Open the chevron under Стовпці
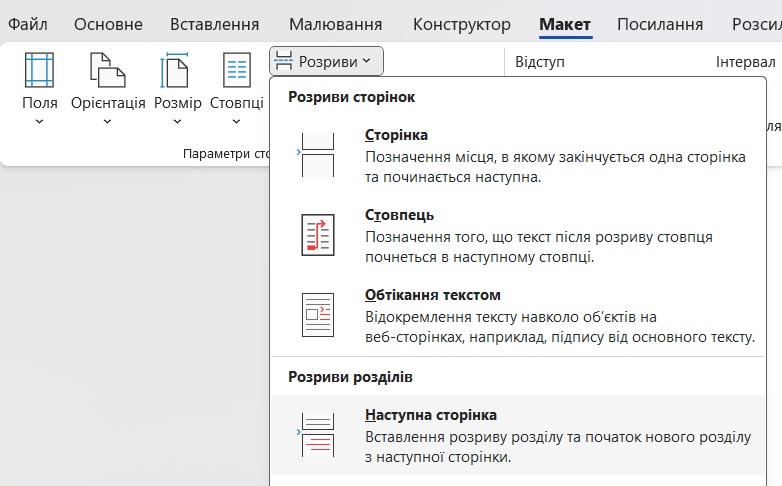Image resolution: width=782 pixels, height=486 pixels. (237, 122)
